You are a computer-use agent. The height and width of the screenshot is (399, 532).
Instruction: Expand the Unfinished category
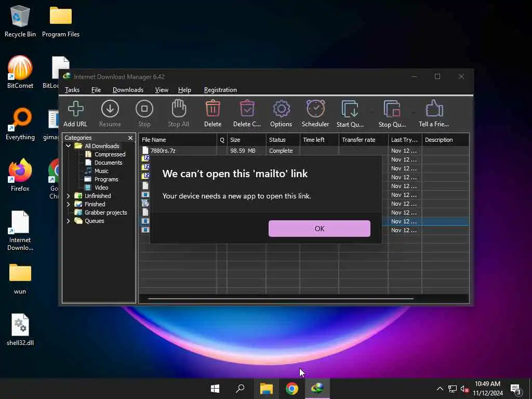(68, 196)
